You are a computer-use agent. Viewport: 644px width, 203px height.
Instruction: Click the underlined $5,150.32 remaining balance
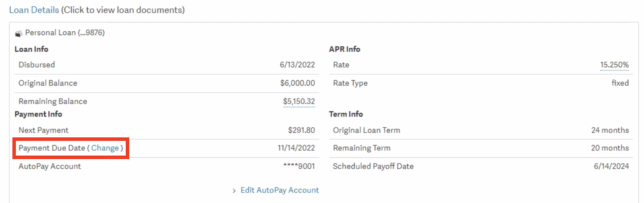(299, 101)
